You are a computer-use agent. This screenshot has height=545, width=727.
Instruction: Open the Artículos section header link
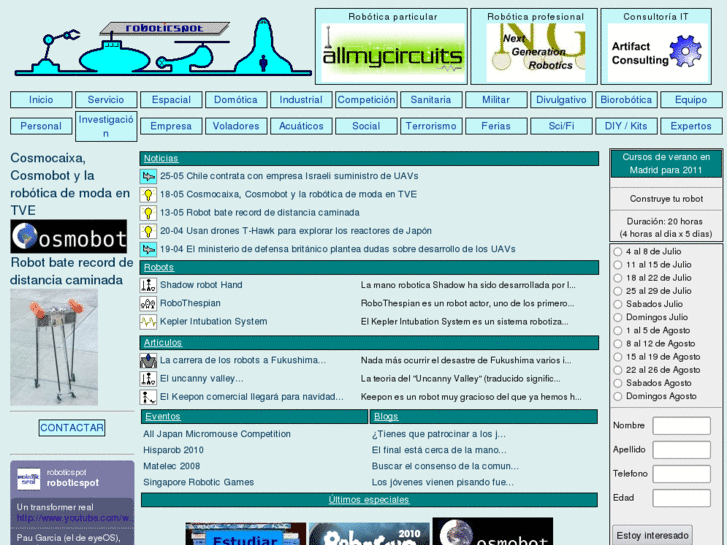pos(163,343)
